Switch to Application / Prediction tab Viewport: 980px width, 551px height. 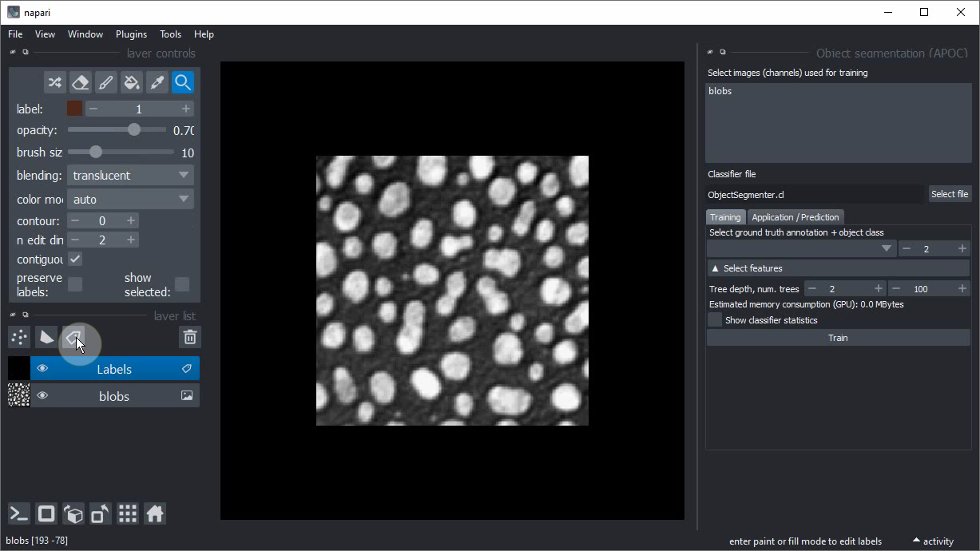coord(795,217)
